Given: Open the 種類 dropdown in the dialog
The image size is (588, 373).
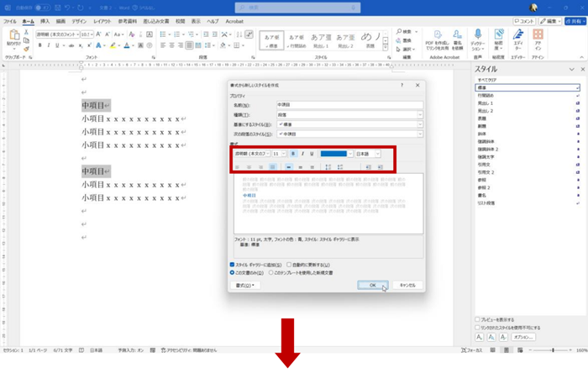Looking at the screenshot, I should 348,113.
